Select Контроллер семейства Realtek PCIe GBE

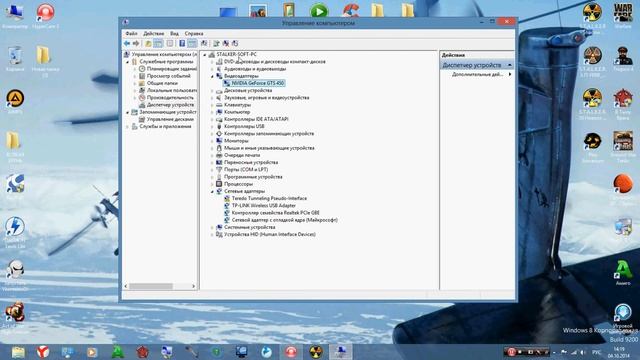(x=276, y=213)
